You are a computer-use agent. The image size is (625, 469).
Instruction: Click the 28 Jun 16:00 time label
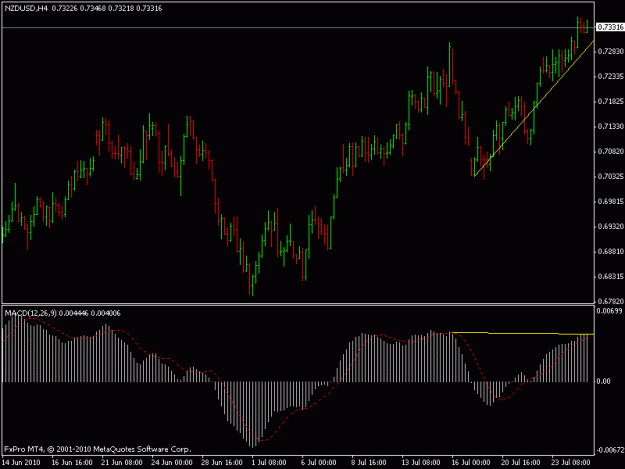coord(222,463)
